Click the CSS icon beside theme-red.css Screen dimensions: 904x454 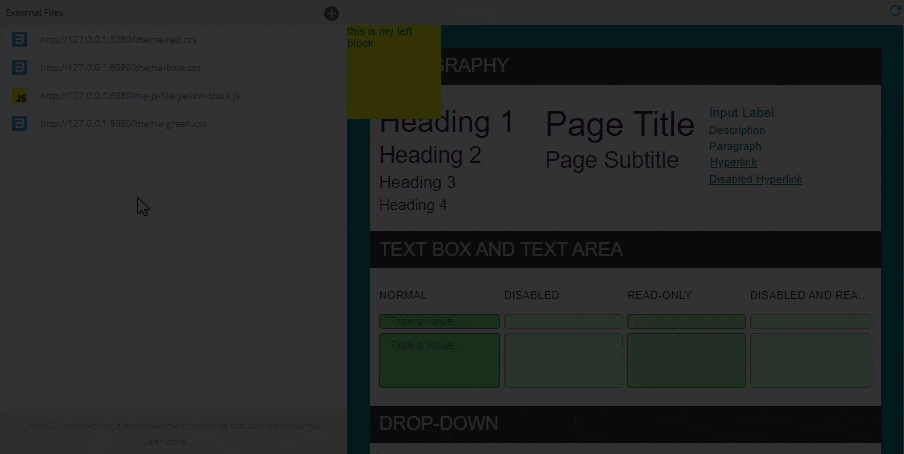pyautogui.click(x=20, y=40)
